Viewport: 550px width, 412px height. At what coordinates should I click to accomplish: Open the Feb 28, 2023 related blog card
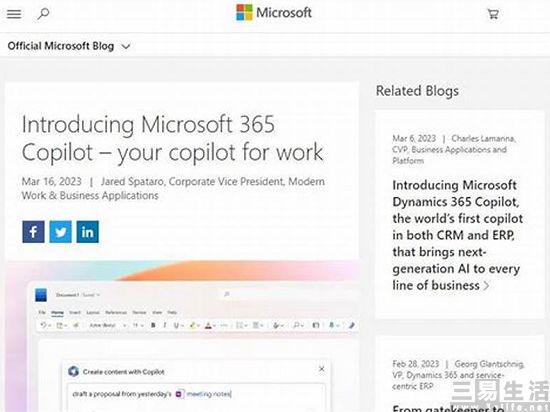point(460,374)
